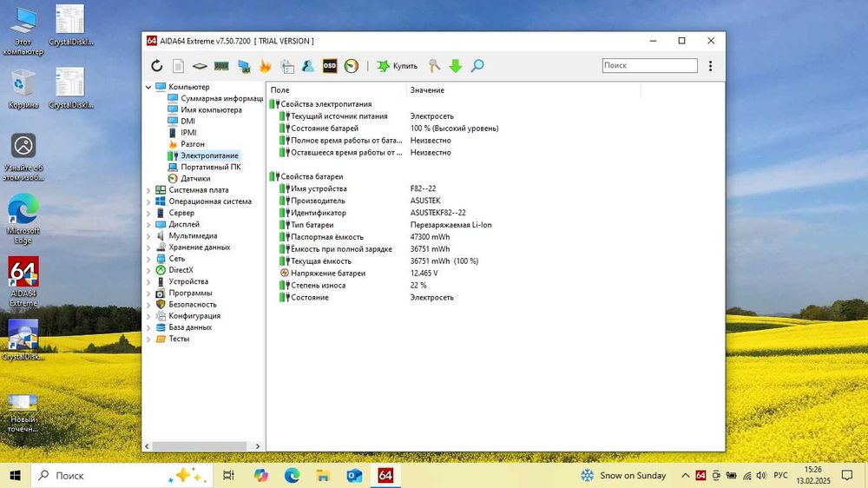Click the monitor diagnostics toolbar icon
The width and height of the screenshot is (868, 488).
244,66
